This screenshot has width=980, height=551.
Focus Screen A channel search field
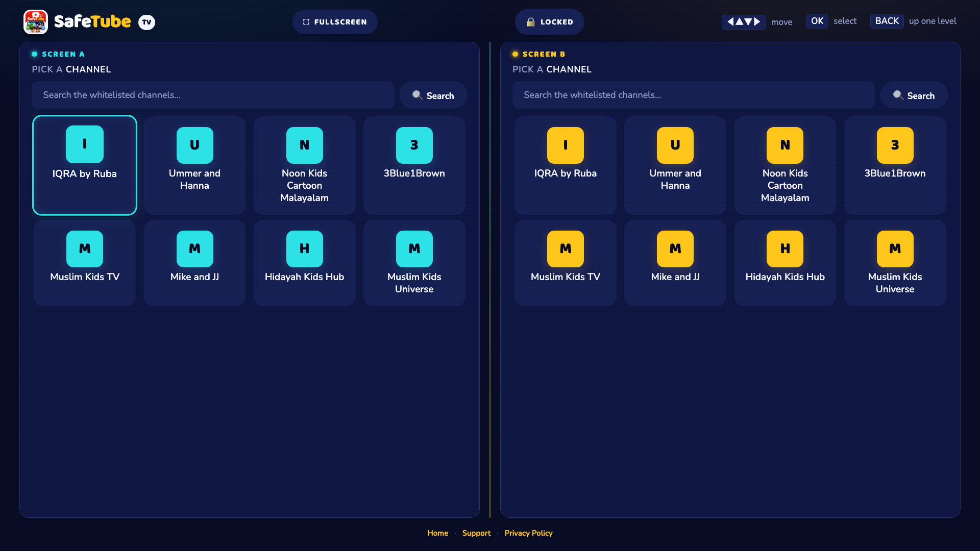[x=213, y=95]
